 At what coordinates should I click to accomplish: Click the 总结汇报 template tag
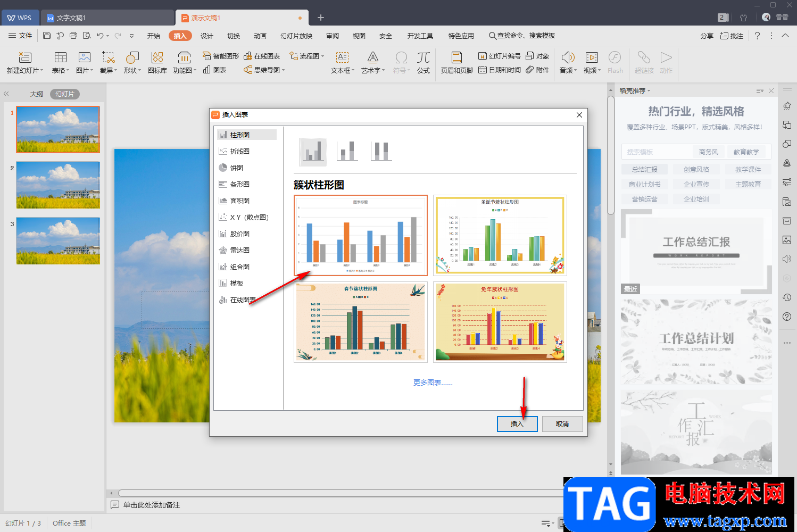tap(645, 170)
